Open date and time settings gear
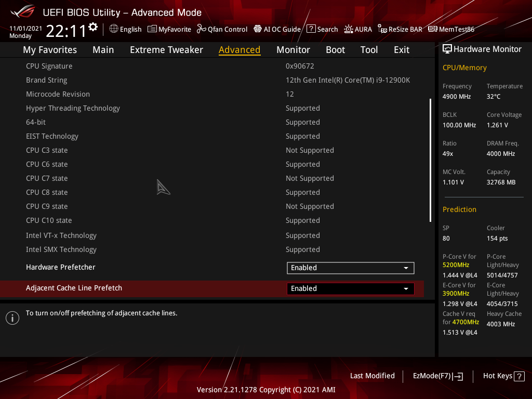532x399 pixels. [x=93, y=27]
